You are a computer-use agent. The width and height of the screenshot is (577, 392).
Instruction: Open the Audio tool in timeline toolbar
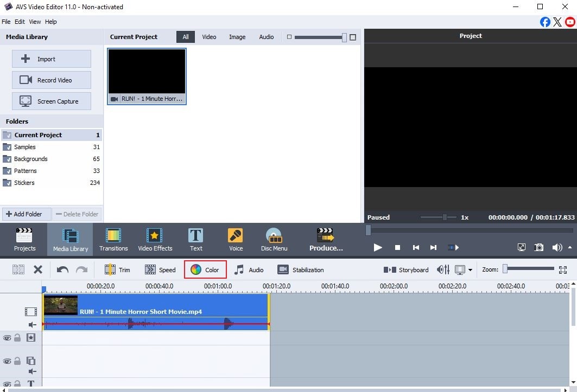(x=249, y=269)
